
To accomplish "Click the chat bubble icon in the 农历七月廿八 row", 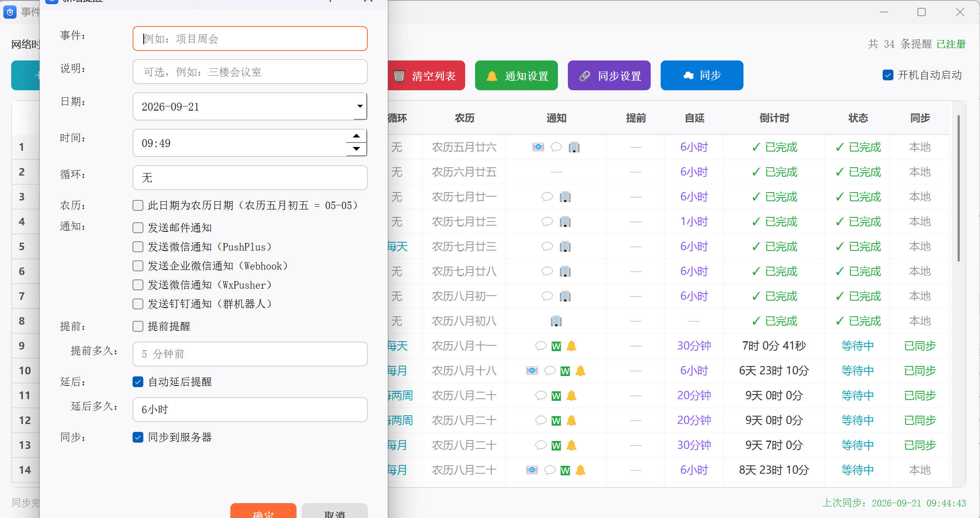I will [547, 271].
